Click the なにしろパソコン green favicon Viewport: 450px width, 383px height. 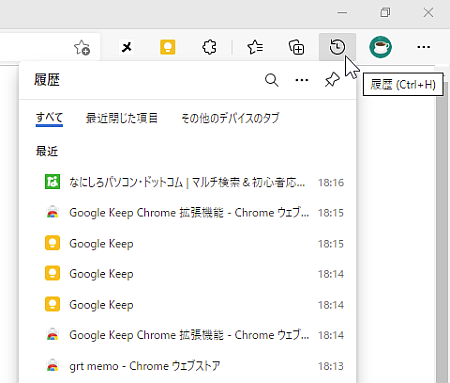[52, 182]
